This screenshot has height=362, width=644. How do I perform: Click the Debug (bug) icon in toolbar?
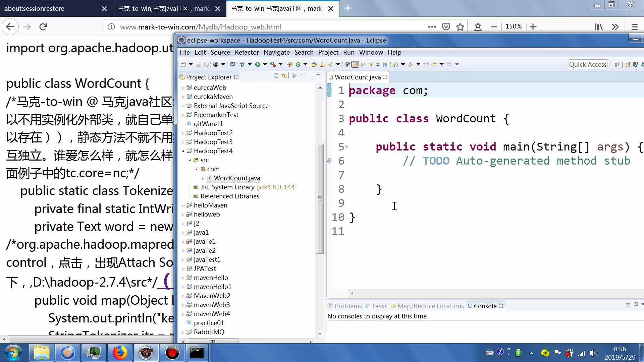242,64
